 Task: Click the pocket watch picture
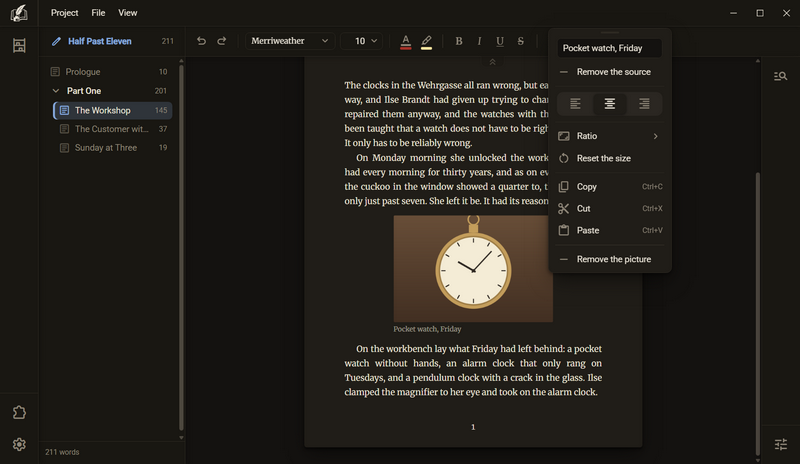(473, 268)
